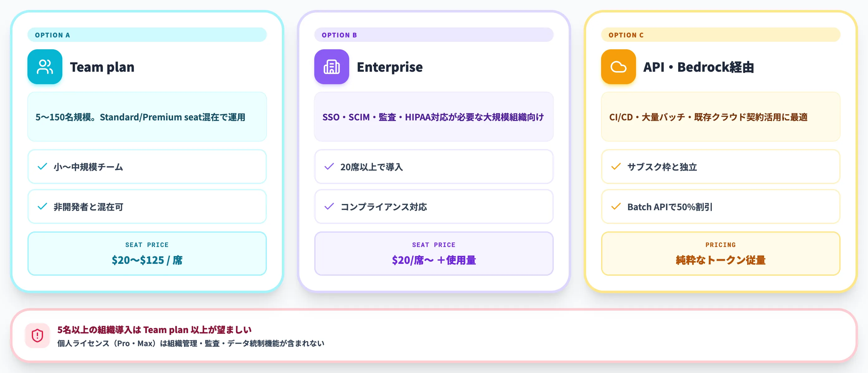Image resolution: width=868 pixels, height=373 pixels.
Task: Click the コンプライアンス対応 feature row
Action: 434,206
